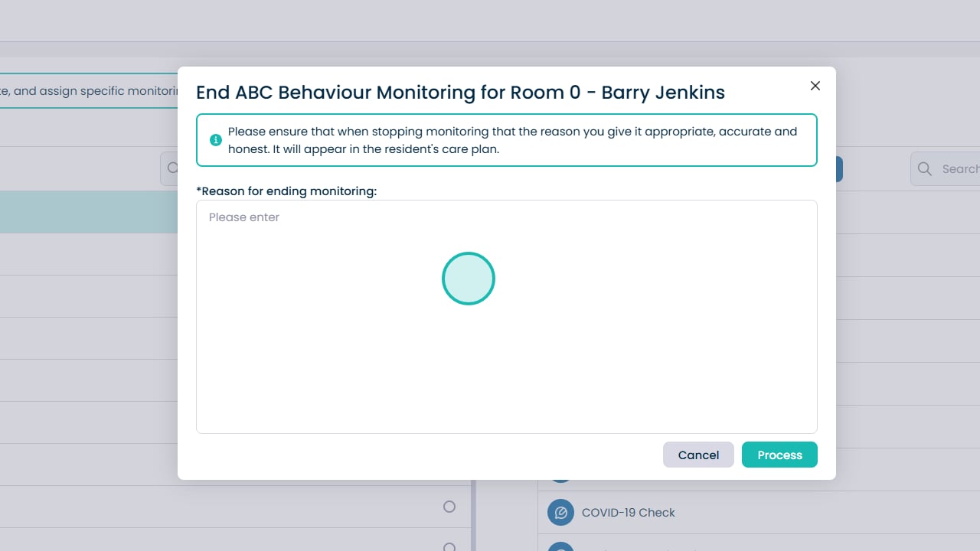
Task: Click the 'Reason for ending monitoring' label
Action: 286,191
